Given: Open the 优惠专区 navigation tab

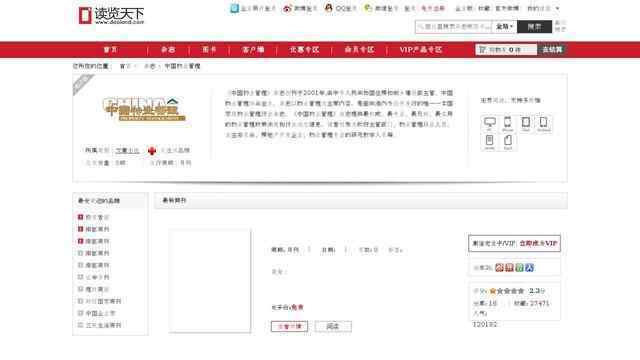Looking at the screenshot, I should pos(304,50).
